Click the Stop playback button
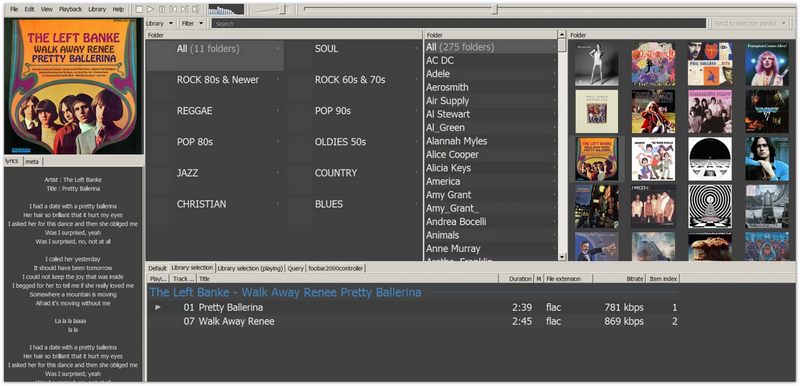Screen dimensions: 800x386 tap(139, 9)
